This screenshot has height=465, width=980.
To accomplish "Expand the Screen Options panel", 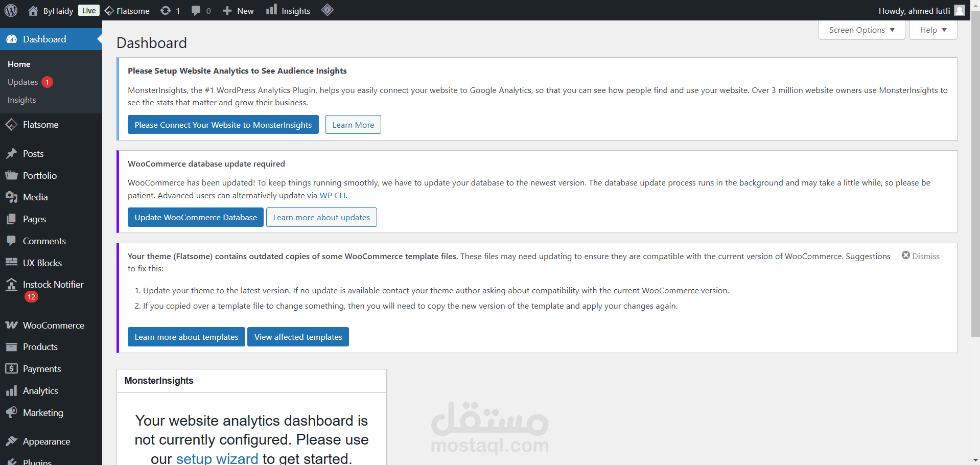I will click(x=862, y=30).
